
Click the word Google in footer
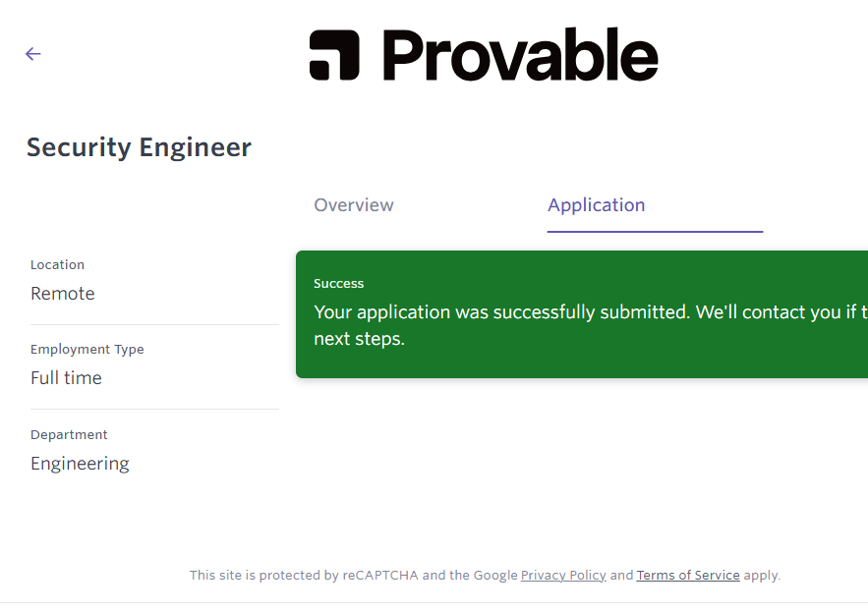[495, 576]
